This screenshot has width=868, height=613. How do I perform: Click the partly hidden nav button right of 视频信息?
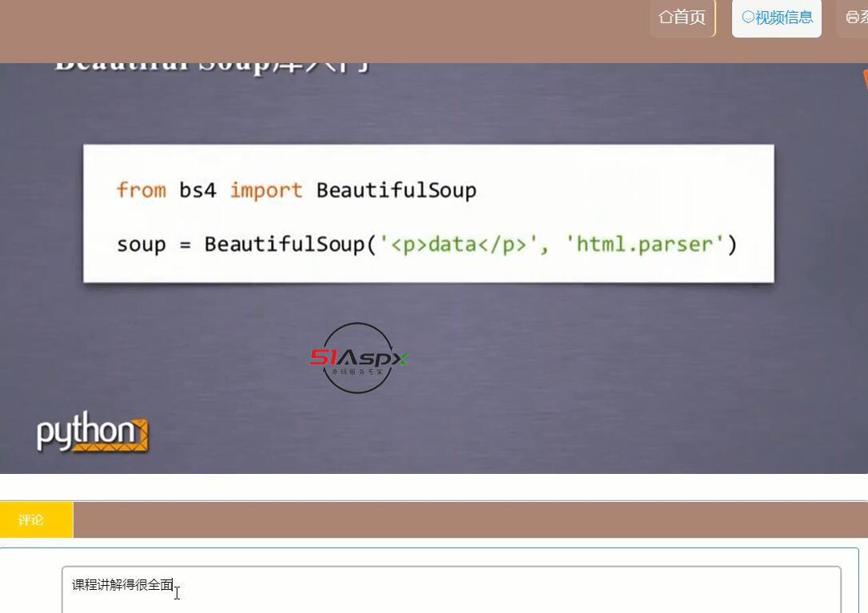853,17
